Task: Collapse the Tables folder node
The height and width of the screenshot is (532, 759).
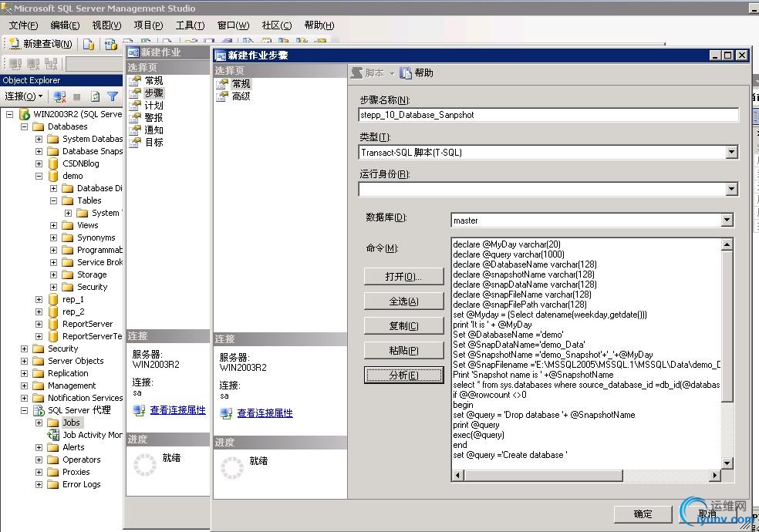Action: [x=54, y=200]
